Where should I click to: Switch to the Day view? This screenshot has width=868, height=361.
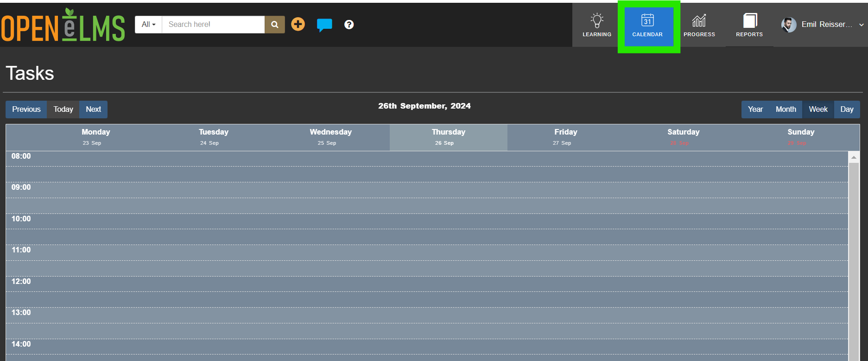[x=847, y=110]
